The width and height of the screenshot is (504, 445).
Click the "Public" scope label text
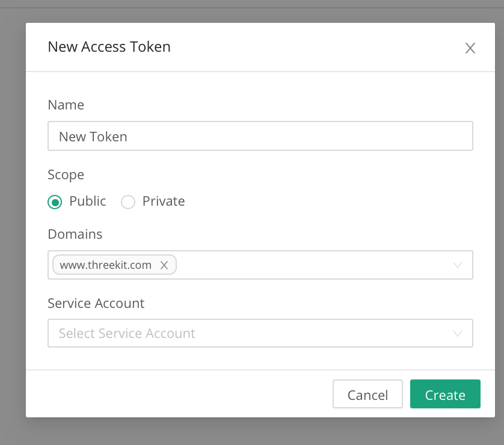coord(87,201)
